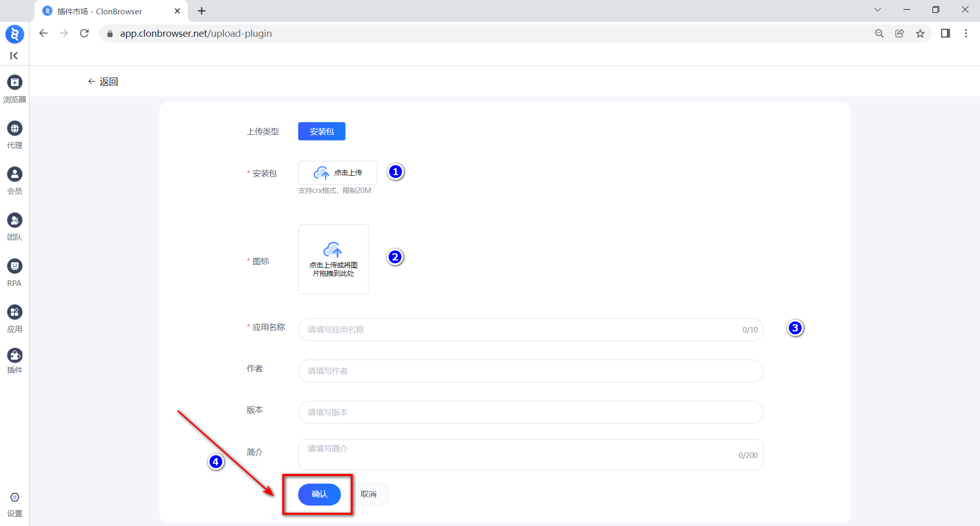Focus the 应用名称 app name field
The image size is (980, 526).
coord(521,330)
